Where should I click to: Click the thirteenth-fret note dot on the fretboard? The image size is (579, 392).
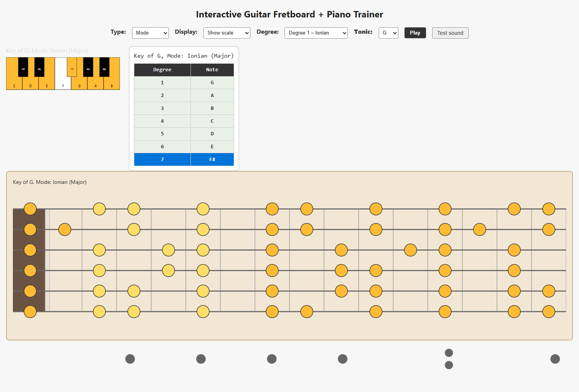pos(480,229)
